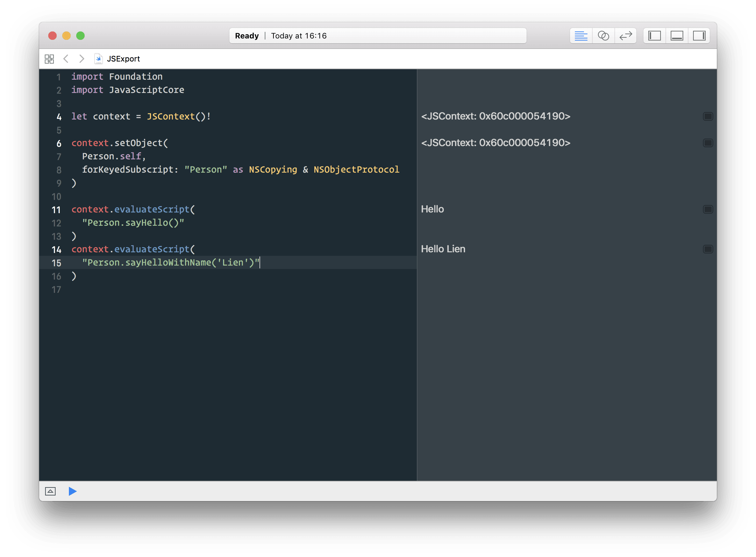
Task: Show the standard editor
Action: (x=581, y=36)
